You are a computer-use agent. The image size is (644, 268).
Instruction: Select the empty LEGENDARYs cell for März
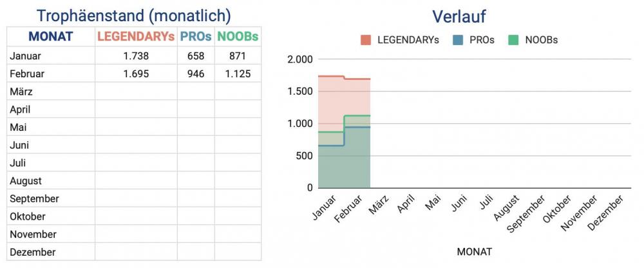(136, 92)
